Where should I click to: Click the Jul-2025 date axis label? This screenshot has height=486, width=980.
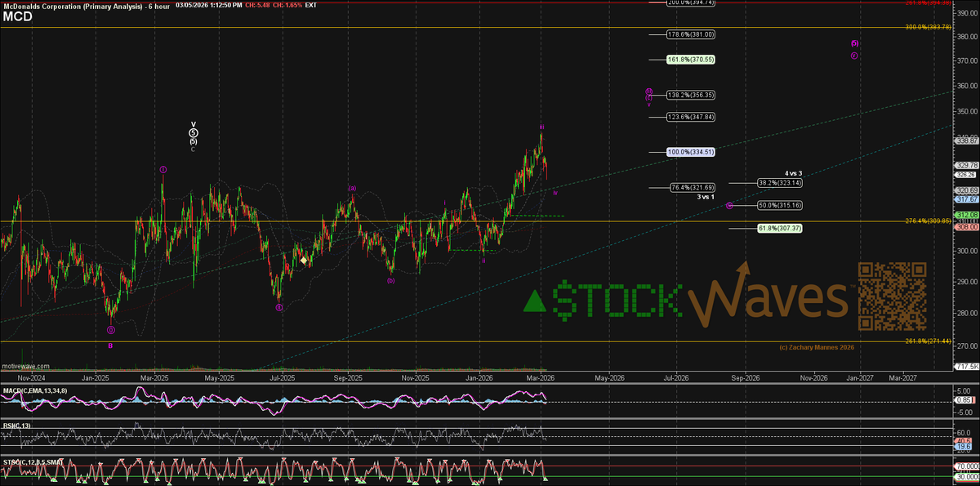coord(282,378)
